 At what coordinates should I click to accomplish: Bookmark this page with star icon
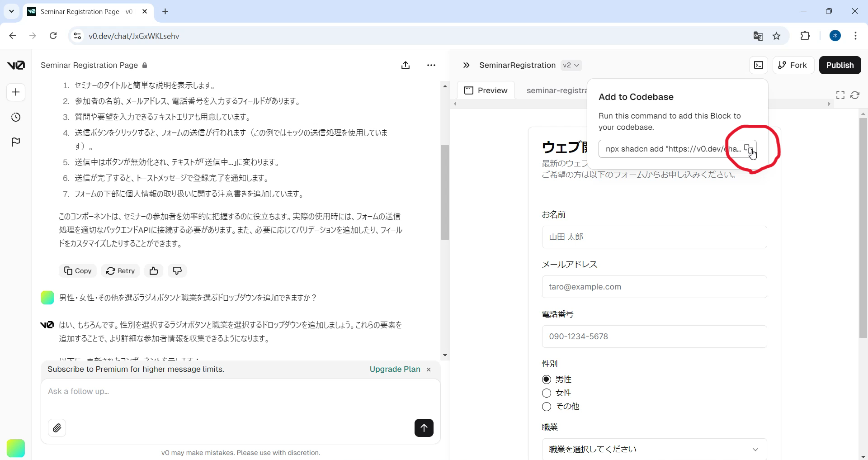pyautogui.click(x=777, y=36)
